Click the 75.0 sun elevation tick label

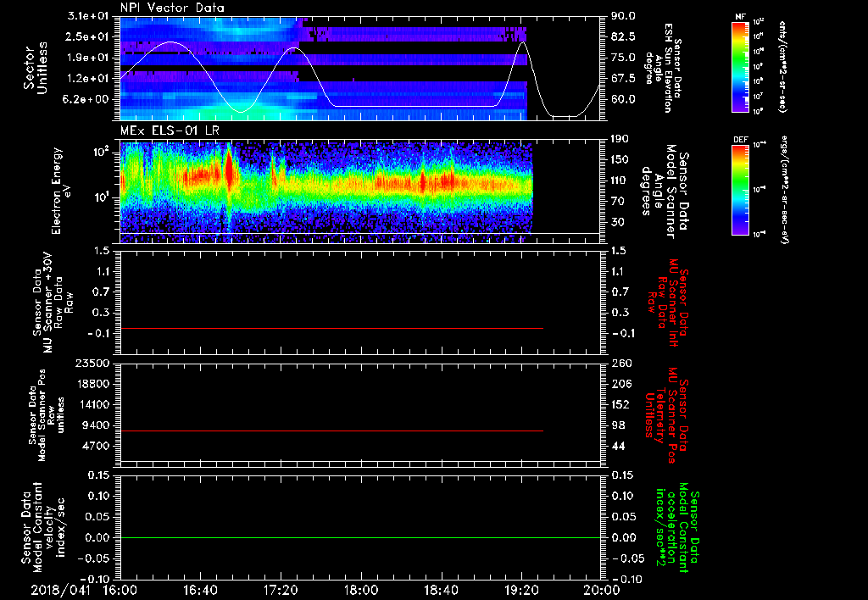tap(623, 58)
